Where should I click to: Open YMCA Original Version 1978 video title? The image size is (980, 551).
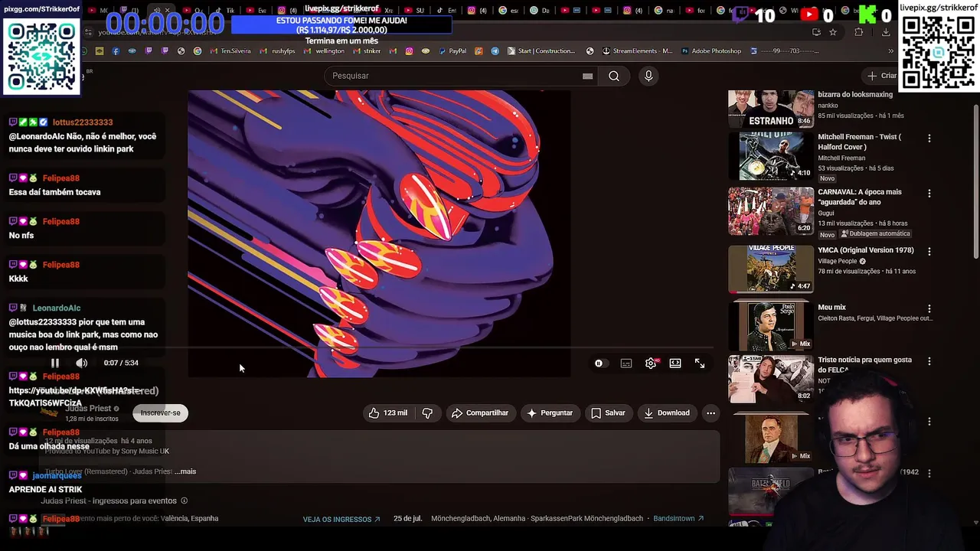(865, 250)
